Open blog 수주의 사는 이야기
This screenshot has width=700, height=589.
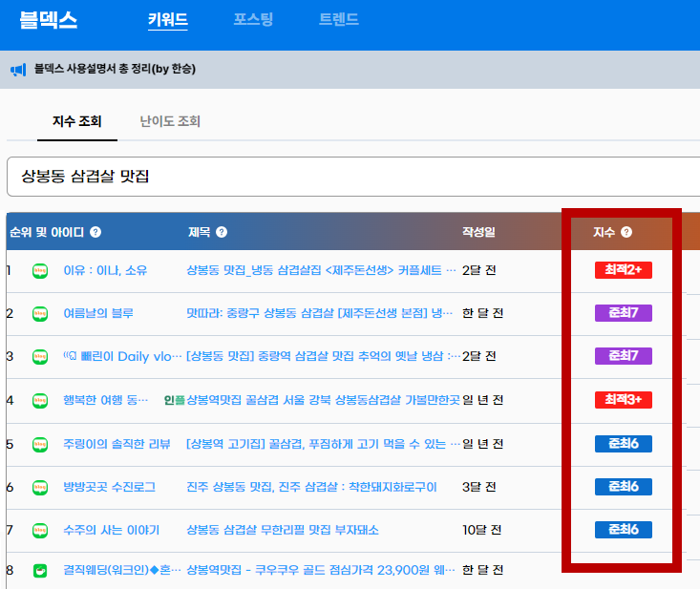(111, 530)
